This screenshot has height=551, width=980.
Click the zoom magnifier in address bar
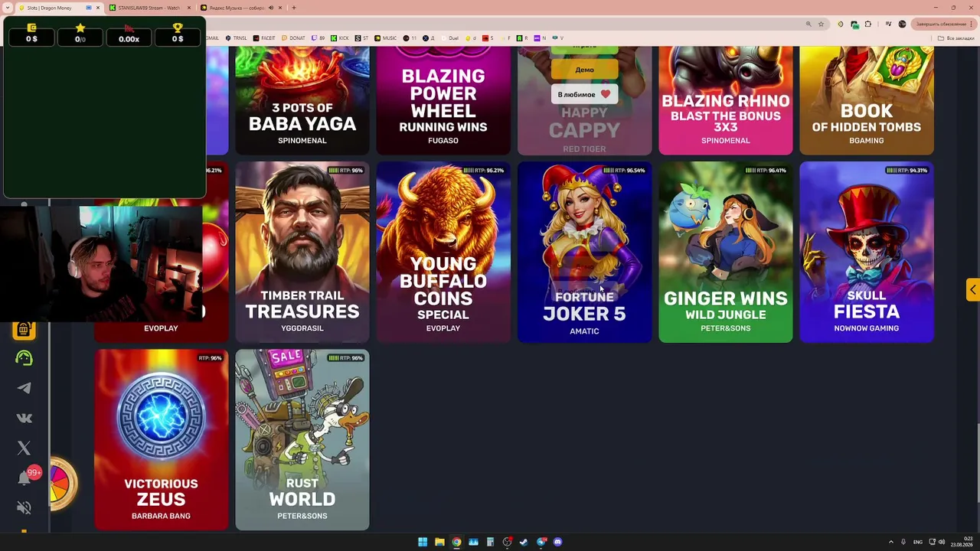(x=808, y=24)
